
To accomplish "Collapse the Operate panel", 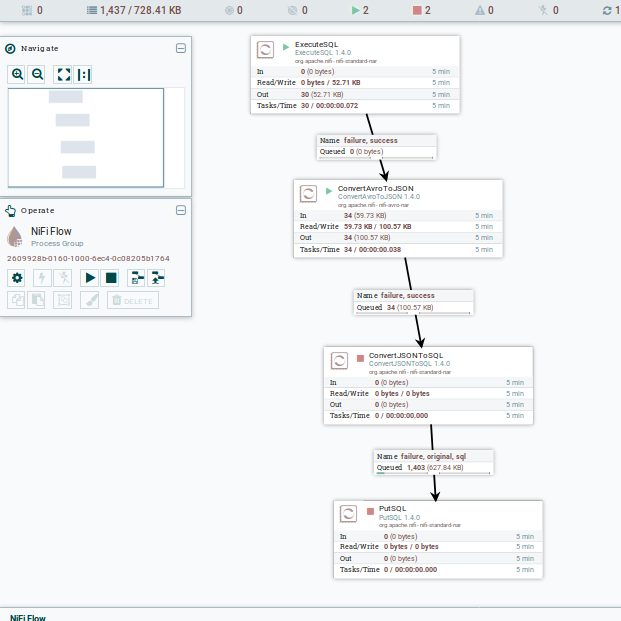I will point(181,210).
